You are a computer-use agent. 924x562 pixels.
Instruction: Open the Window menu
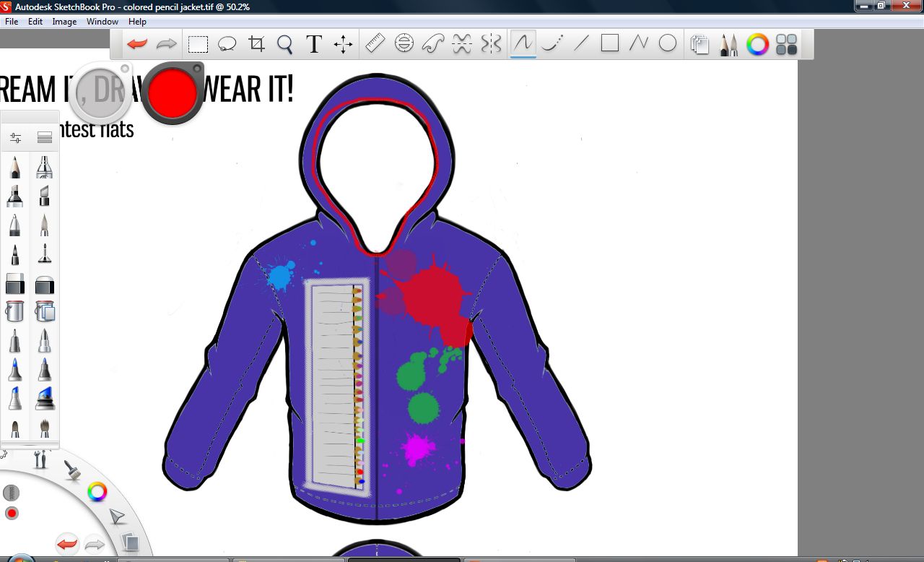103,22
